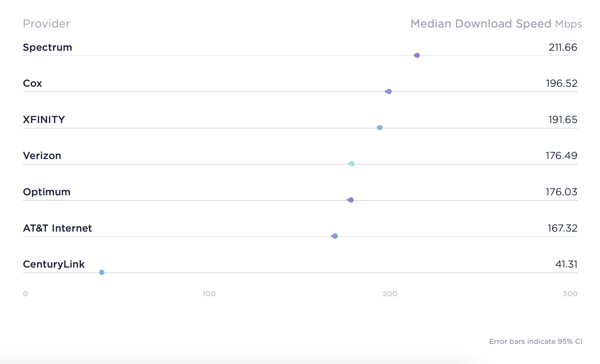Click the AT&T Internet label
The width and height of the screenshot is (600, 364).
(x=57, y=228)
